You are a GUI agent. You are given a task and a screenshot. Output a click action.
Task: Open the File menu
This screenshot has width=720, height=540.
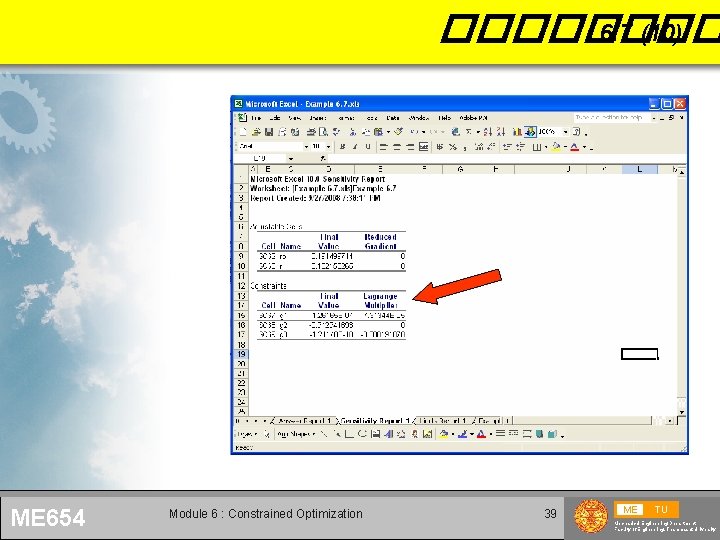[256, 118]
